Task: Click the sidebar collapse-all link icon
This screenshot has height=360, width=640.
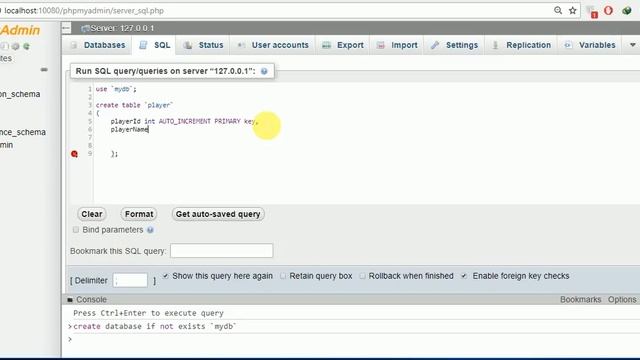Action: pyautogui.click(x=44, y=70)
